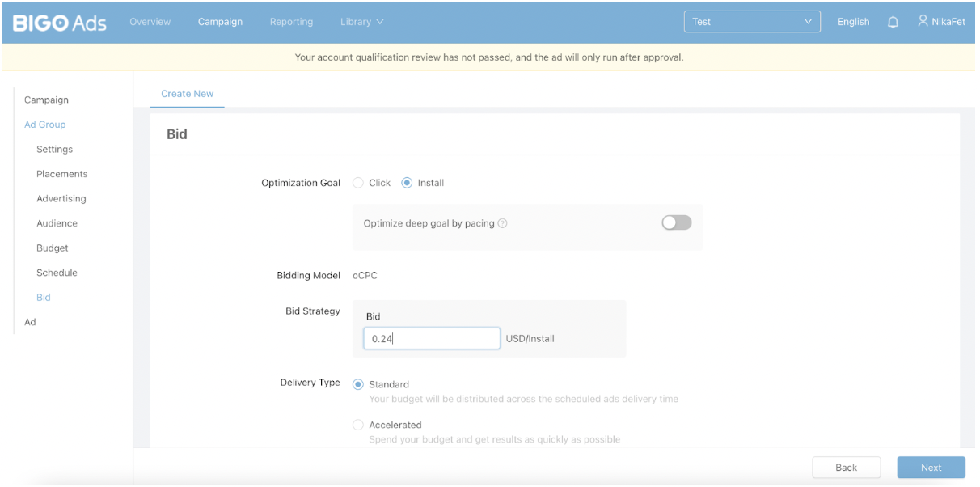Click the Delivery Type label

[310, 383]
